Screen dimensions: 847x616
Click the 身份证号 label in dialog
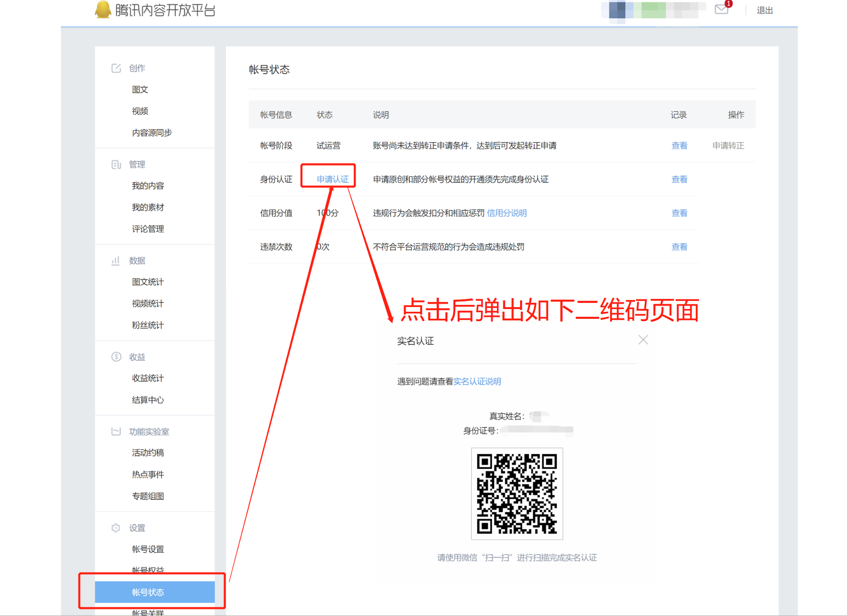(481, 430)
